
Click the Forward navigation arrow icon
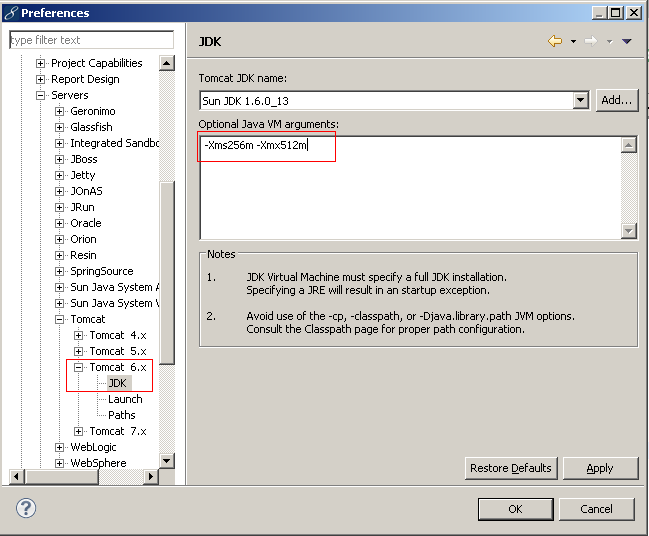coord(591,41)
